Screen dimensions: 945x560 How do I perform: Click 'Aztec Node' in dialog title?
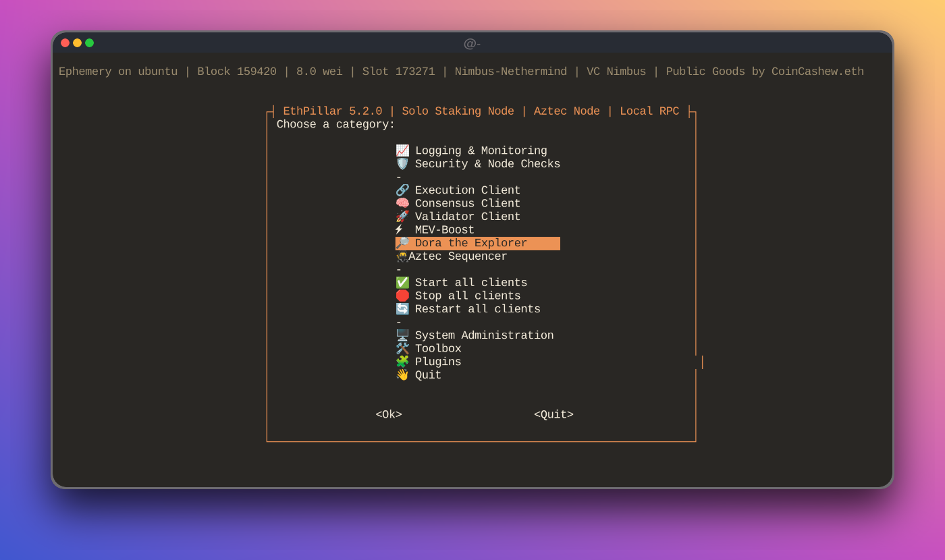(567, 111)
